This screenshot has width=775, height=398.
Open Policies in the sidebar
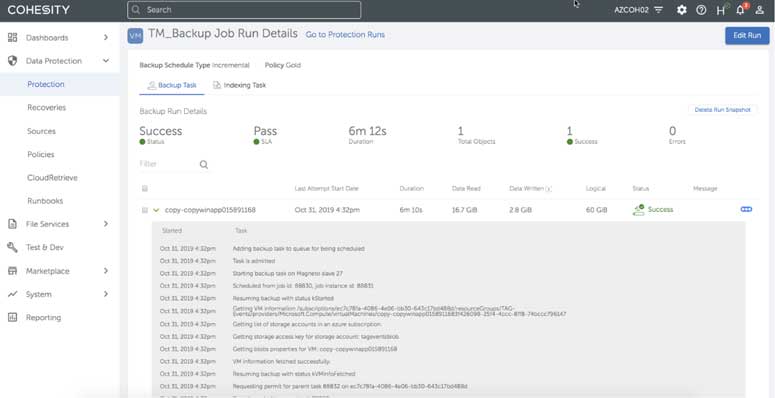[41, 154]
